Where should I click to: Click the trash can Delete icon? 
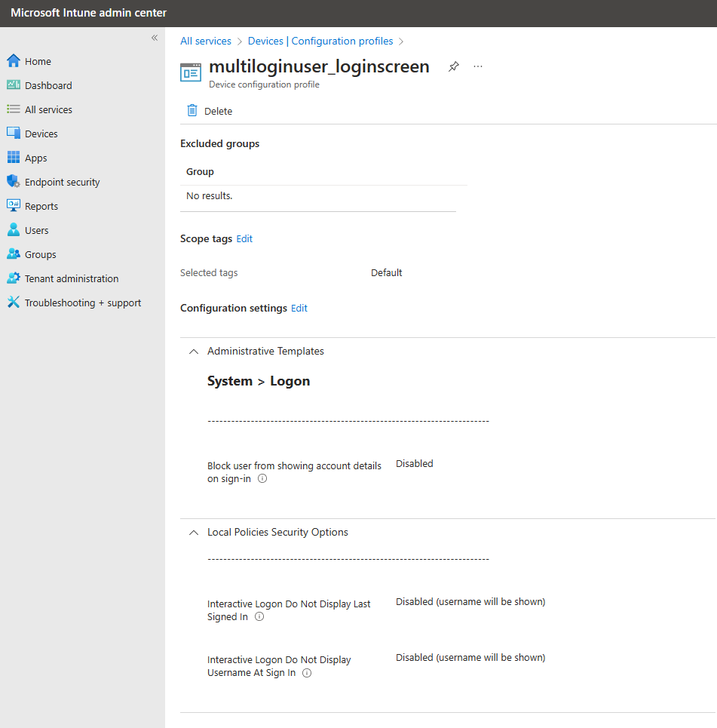(192, 110)
